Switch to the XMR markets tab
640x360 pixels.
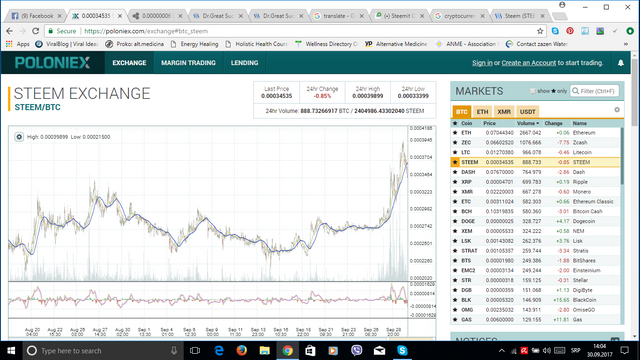(504, 111)
